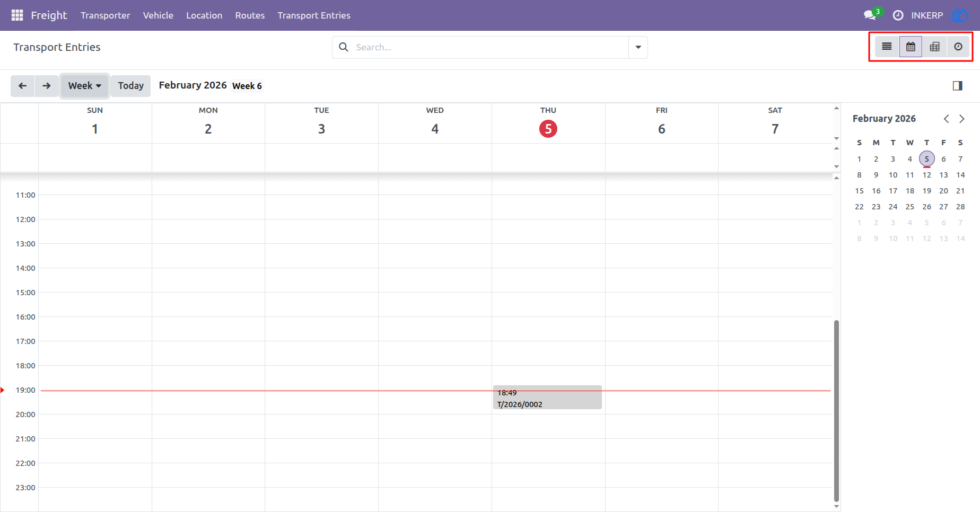Open the Routes menu
Viewport: 980px width, 512px height.
250,15
